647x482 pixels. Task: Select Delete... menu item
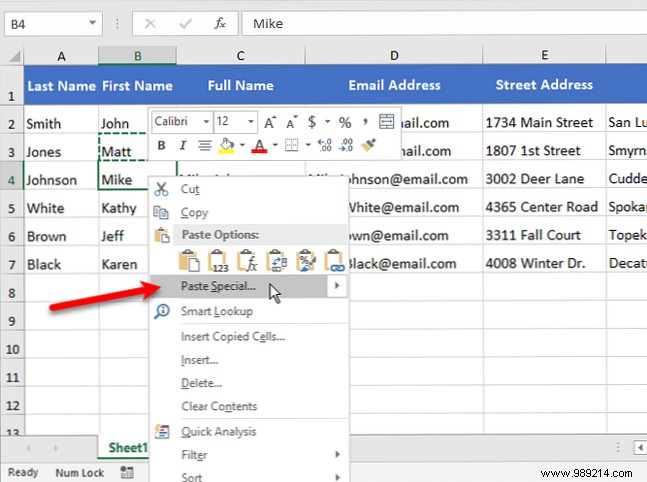(248, 383)
